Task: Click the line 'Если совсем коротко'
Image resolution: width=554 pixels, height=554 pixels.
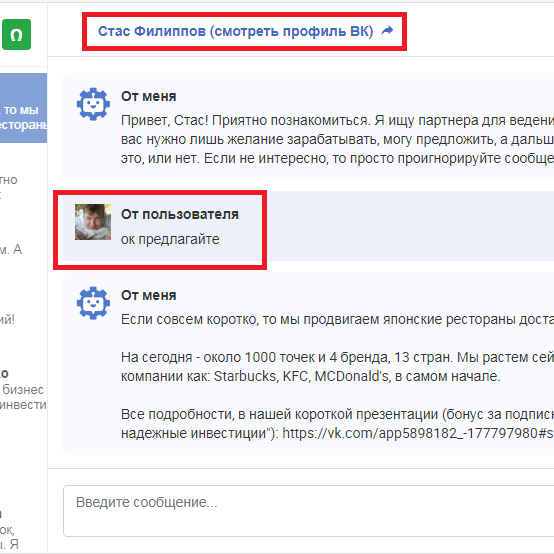Action: click(x=337, y=319)
